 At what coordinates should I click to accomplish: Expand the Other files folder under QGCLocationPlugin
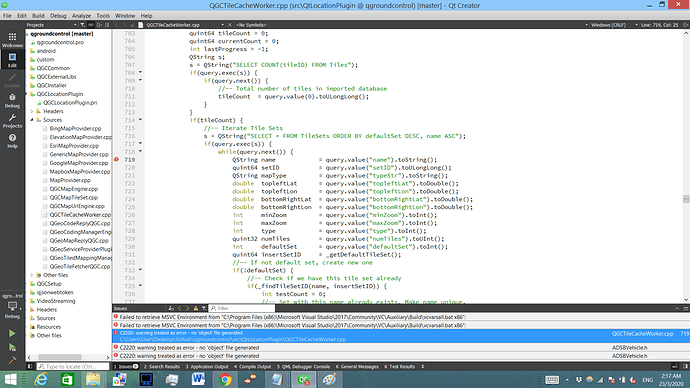[x=32, y=275]
